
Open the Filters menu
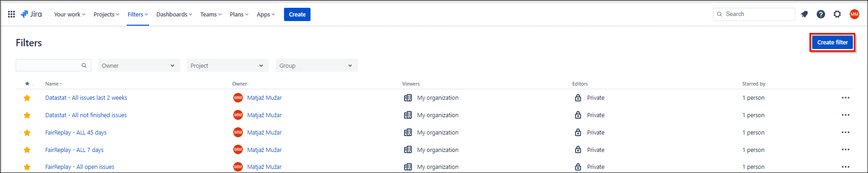tap(138, 14)
